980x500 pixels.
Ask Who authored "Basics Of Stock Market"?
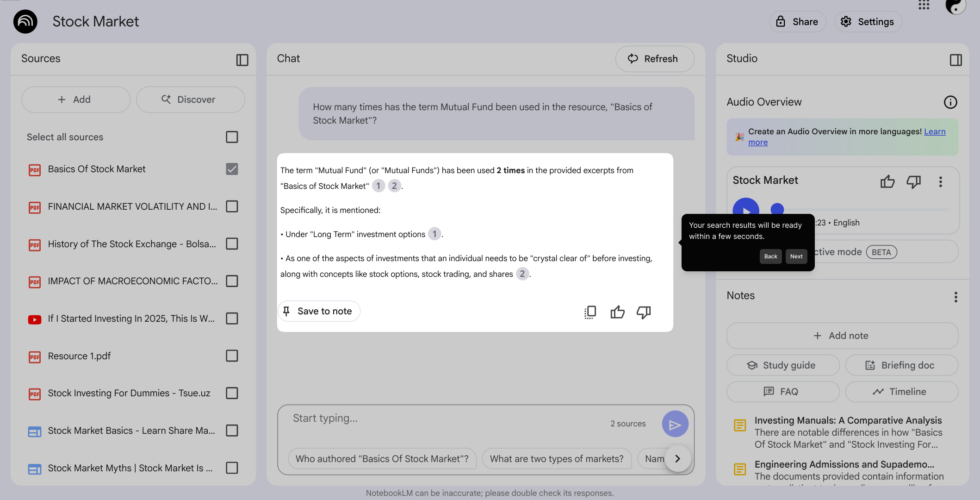[x=382, y=459]
